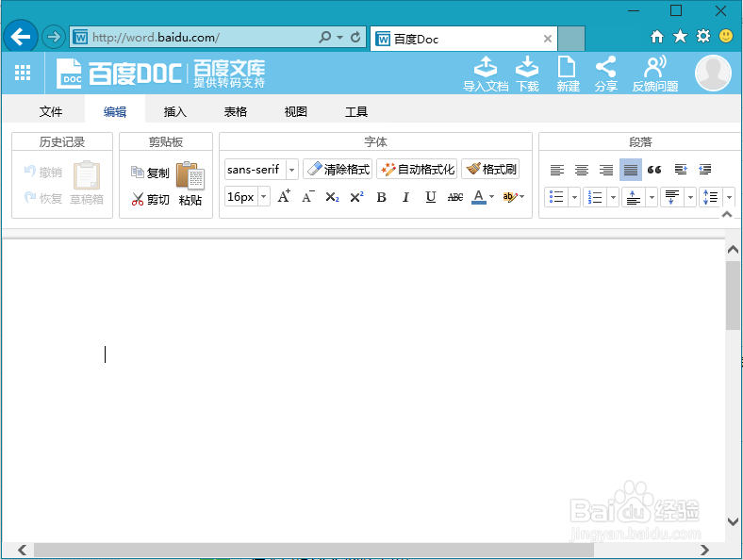Insert a block quote

pyautogui.click(x=654, y=170)
